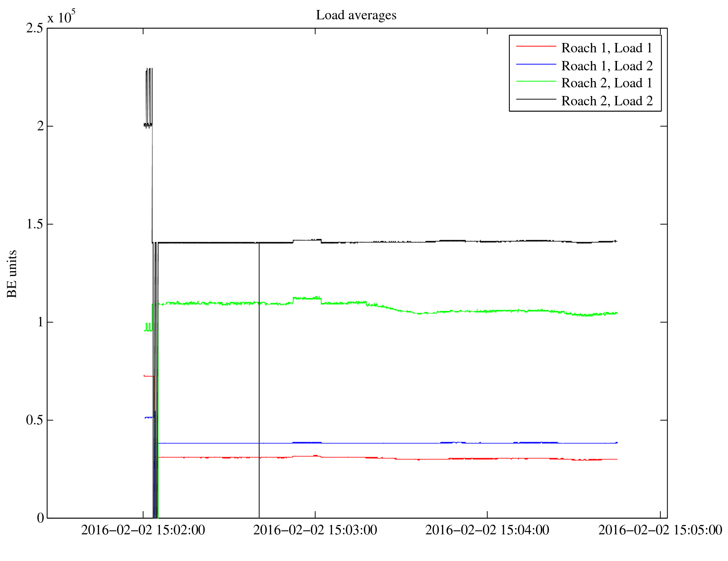Viewport: 728px width, 561px height.
Task: Click the 15:04:00 x-axis tick label
Action: (487, 530)
